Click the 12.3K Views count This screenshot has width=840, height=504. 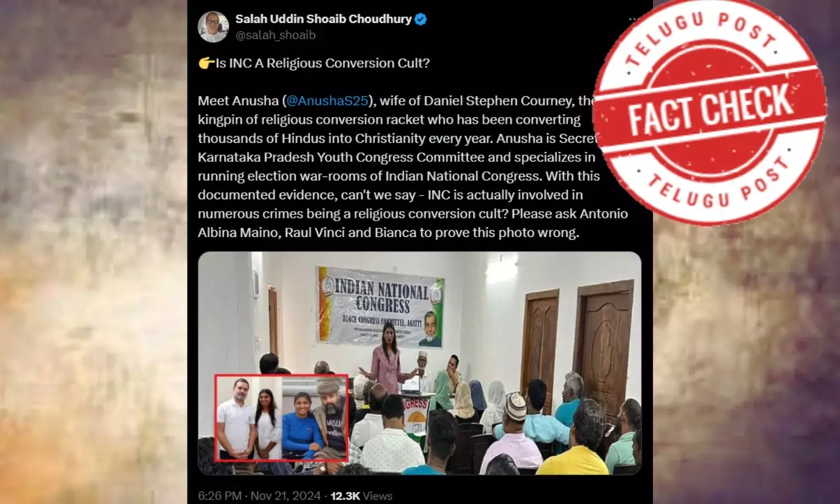(x=361, y=496)
